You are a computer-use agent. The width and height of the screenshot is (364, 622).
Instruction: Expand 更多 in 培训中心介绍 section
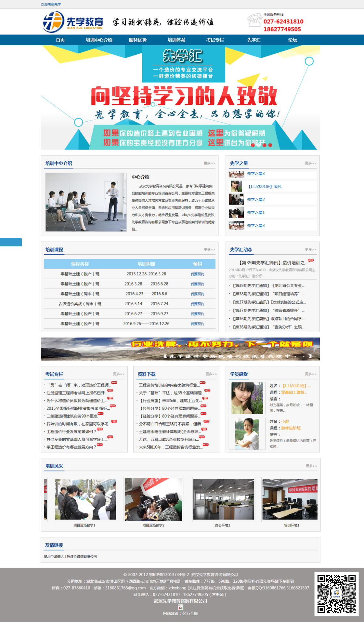coord(209,163)
